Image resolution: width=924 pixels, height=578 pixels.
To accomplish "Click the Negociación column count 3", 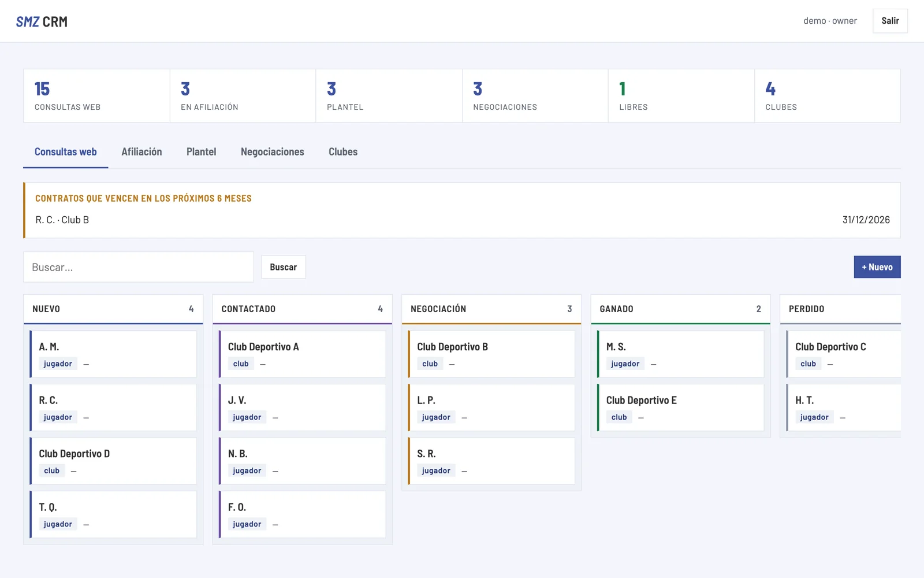I will point(569,309).
